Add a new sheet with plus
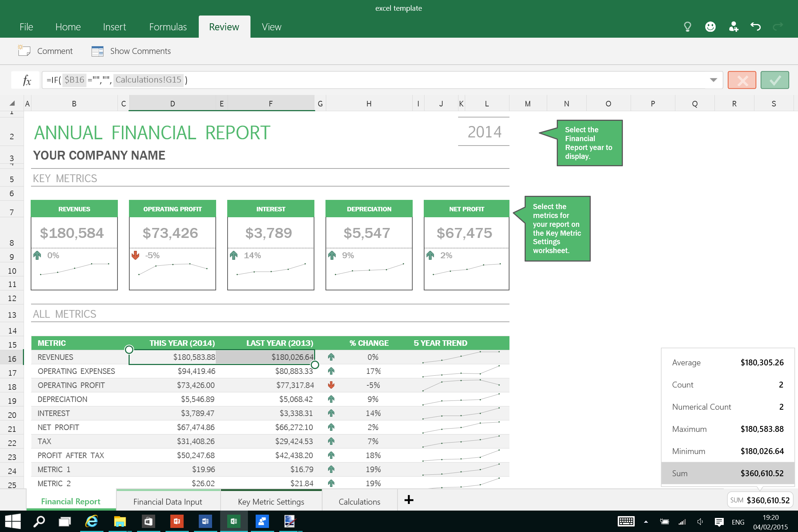Viewport: 798px width, 532px height. tap(409, 500)
